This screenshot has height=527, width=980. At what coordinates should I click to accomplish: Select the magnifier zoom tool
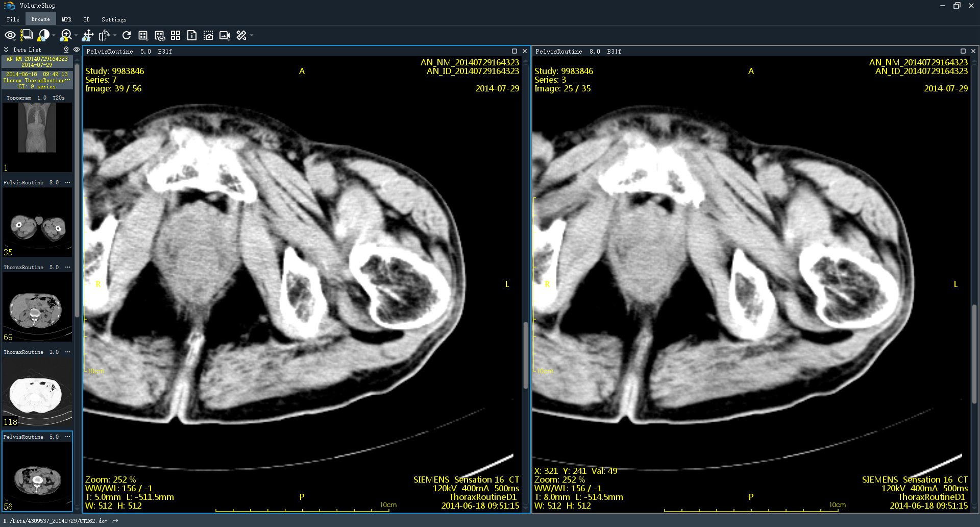(66, 35)
